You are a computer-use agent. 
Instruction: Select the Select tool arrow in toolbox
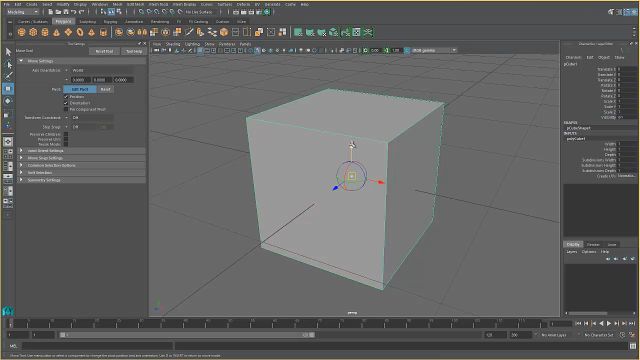pos(8,52)
